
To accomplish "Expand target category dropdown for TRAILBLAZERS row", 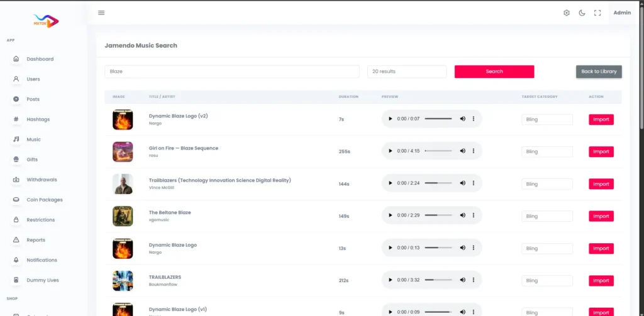I will pos(547,281).
